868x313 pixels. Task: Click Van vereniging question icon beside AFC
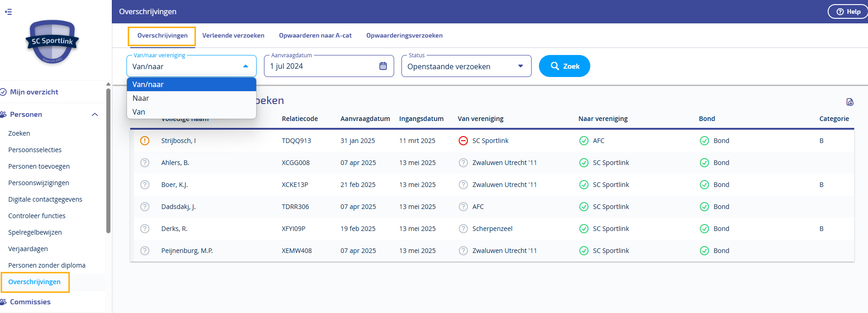tap(463, 207)
